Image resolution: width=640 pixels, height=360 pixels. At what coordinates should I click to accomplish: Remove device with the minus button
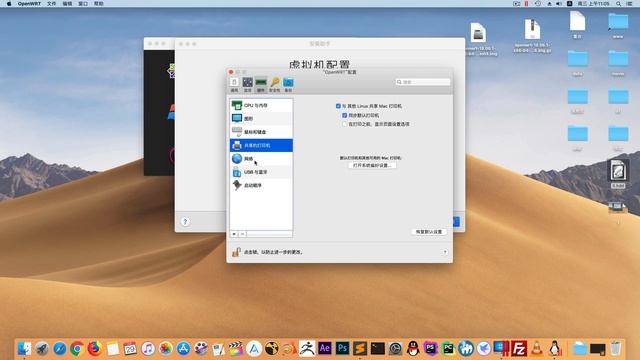242,234
